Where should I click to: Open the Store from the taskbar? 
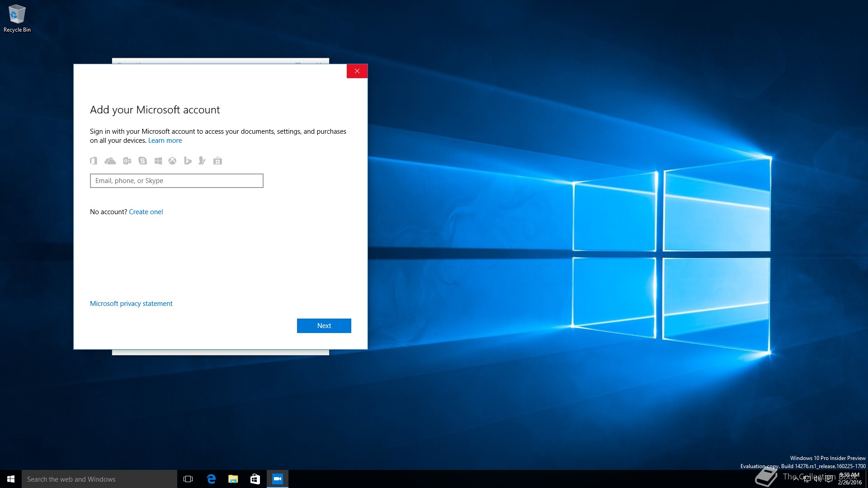tap(255, 479)
